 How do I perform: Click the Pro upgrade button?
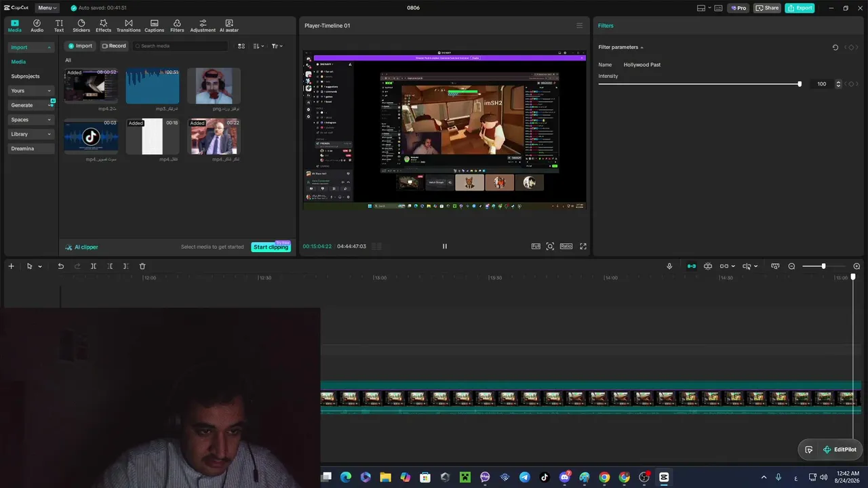[x=738, y=8]
